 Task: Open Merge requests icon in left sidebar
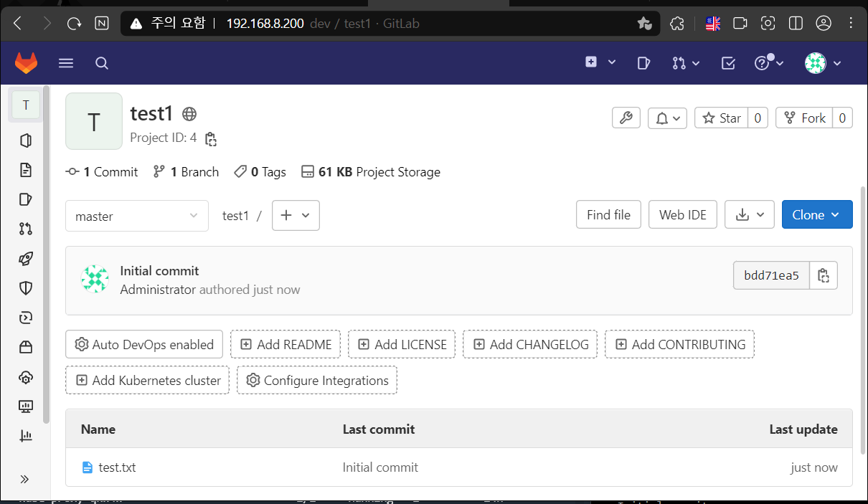26,229
